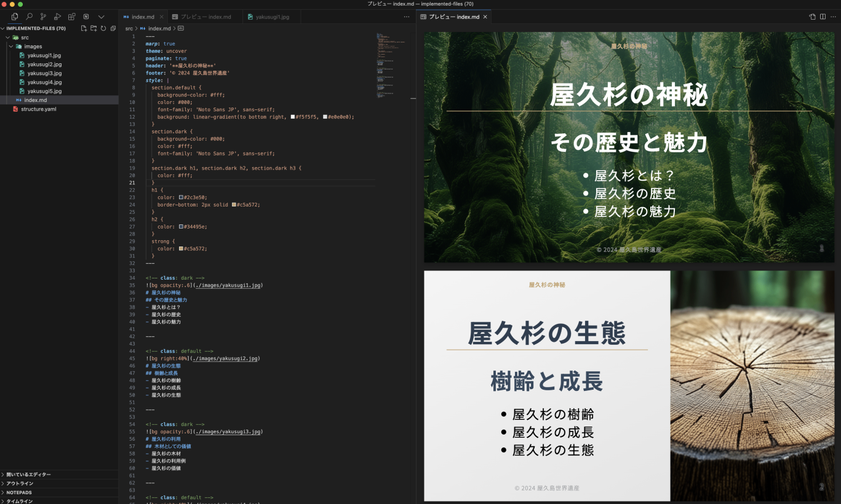The height and width of the screenshot is (504, 841).
Task: Click the New File icon in Explorer header
Action: click(84, 28)
